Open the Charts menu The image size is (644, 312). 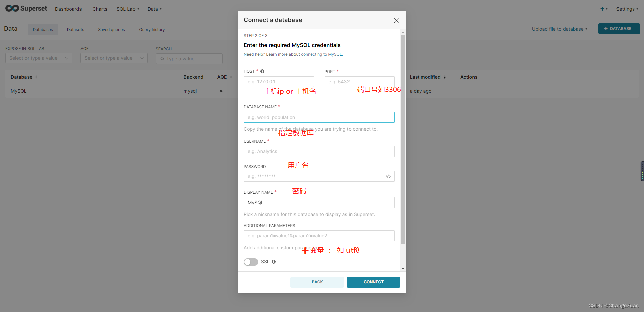100,9
